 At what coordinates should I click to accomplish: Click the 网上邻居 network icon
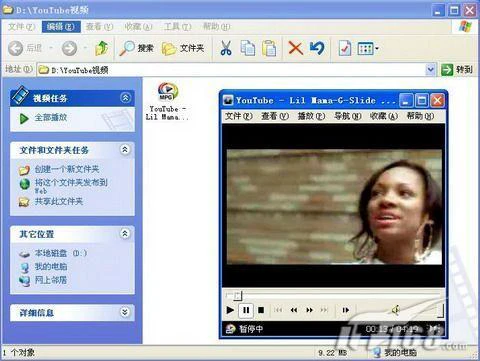24,280
